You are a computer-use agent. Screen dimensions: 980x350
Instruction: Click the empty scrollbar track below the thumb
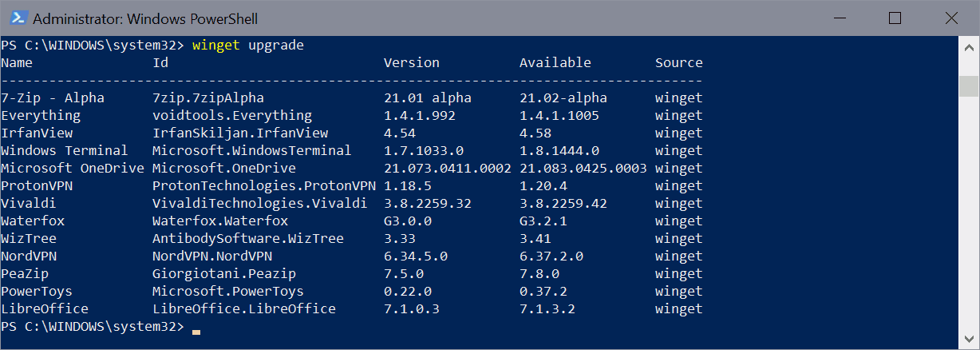[x=969, y=208]
